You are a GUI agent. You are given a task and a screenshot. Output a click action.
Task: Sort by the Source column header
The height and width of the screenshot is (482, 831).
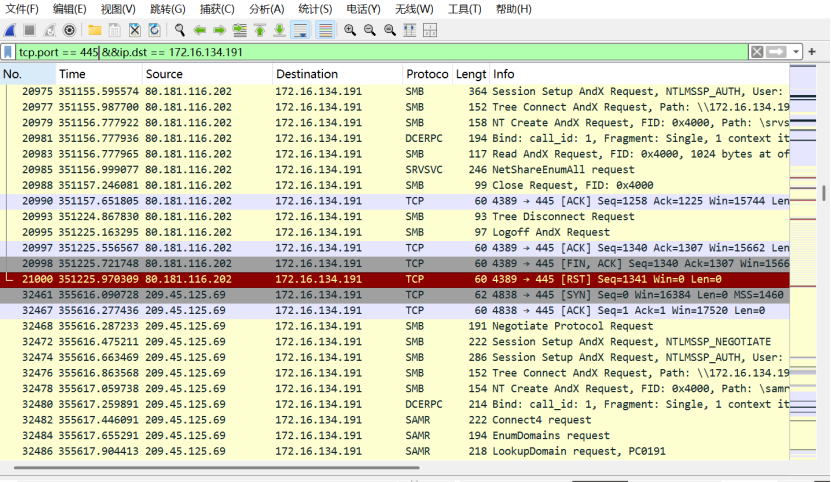coord(207,74)
